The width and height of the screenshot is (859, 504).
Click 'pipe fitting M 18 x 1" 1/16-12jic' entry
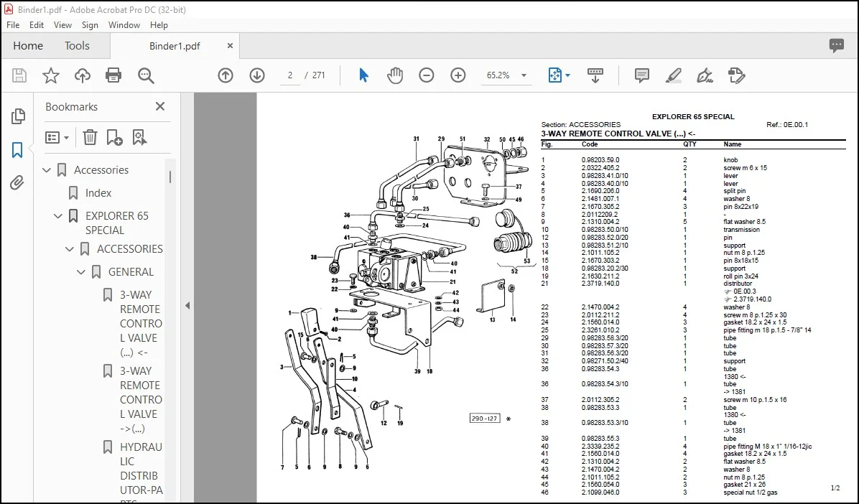click(768, 447)
